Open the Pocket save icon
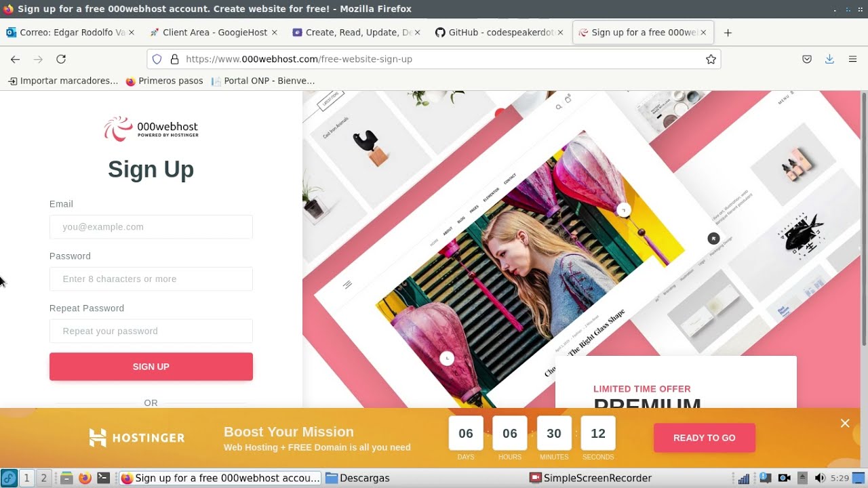Viewport: 868px width, 488px height. click(x=807, y=59)
